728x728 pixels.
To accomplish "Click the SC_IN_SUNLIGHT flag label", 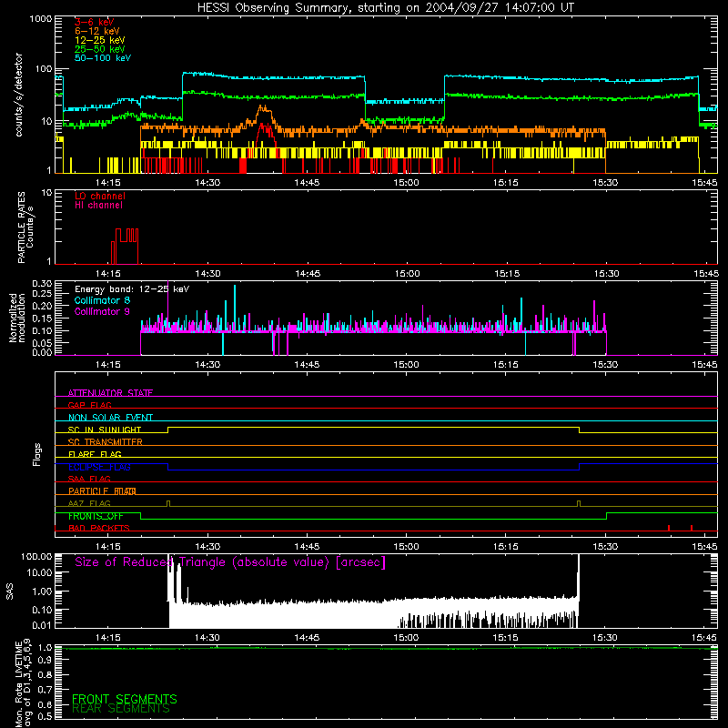I will pyautogui.click(x=105, y=430).
